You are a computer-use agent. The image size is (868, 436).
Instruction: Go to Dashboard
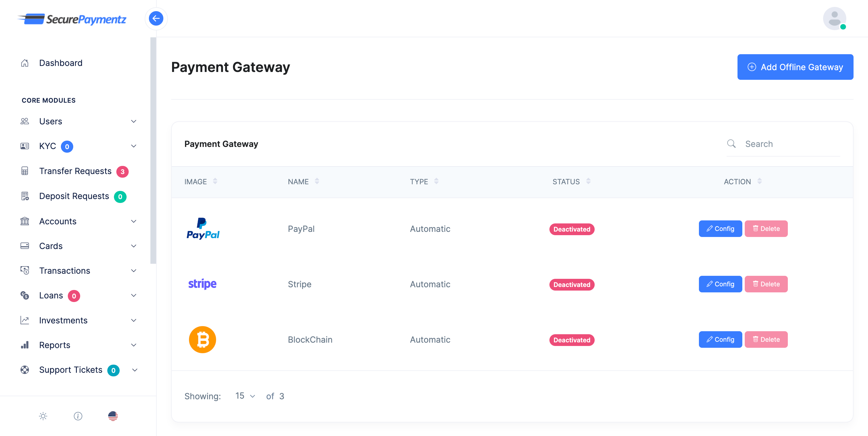pos(61,63)
